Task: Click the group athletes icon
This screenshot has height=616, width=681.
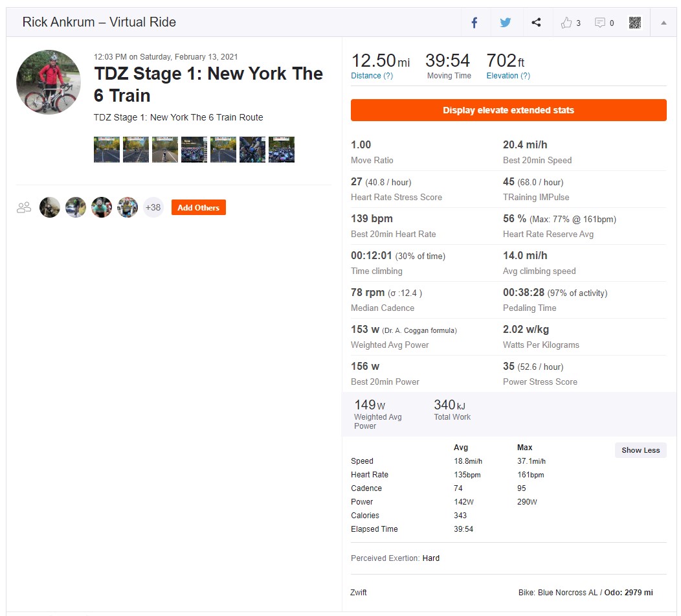Action: coord(24,207)
